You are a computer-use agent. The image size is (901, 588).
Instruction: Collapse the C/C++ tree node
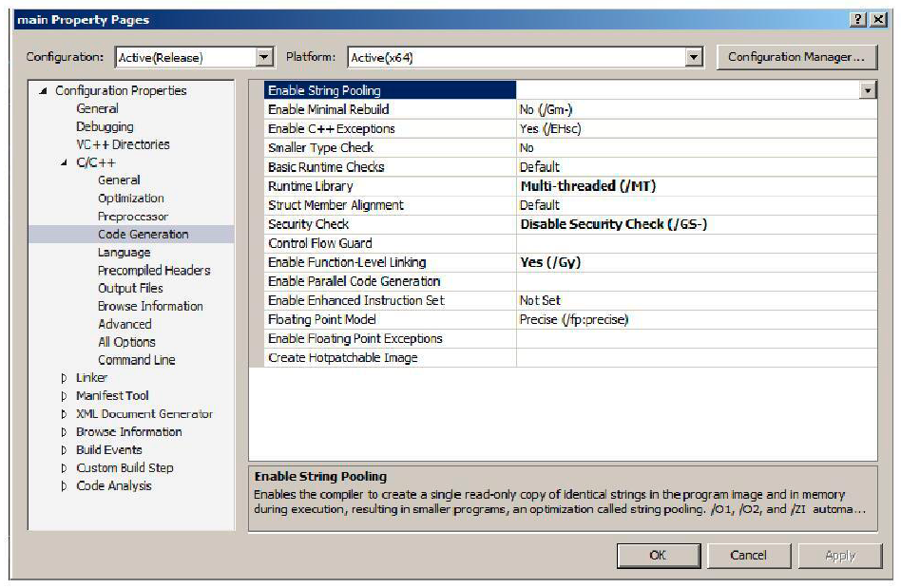[65, 163]
